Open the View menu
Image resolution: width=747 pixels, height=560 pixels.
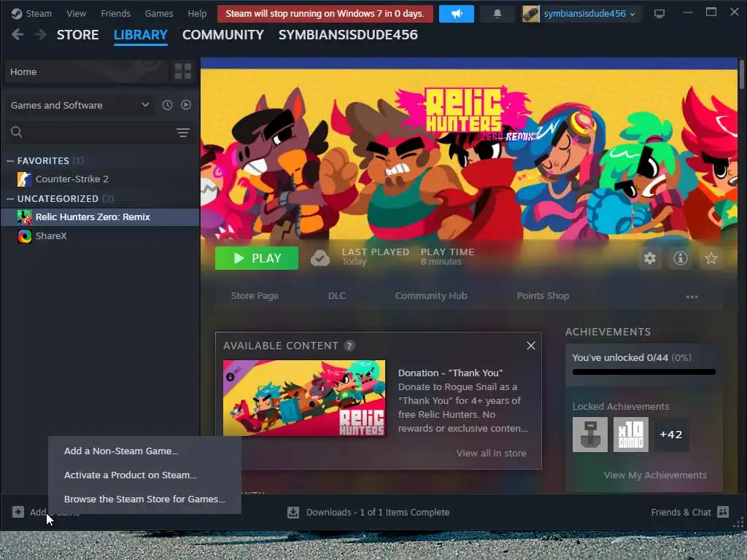click(x=76, y=13)
